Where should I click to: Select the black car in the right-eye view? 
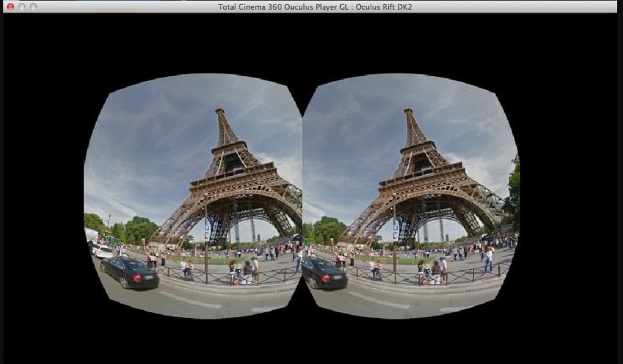click(325, 273)
